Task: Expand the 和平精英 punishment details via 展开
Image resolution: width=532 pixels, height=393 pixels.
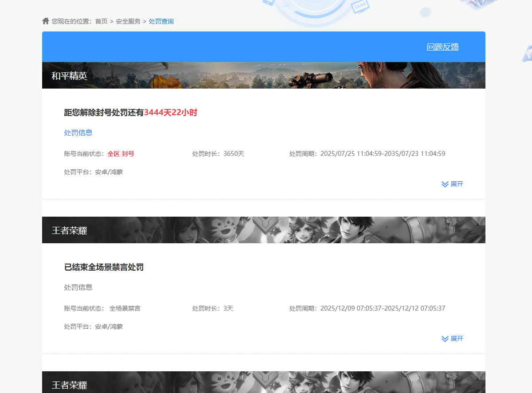Action: coord(456,184)
